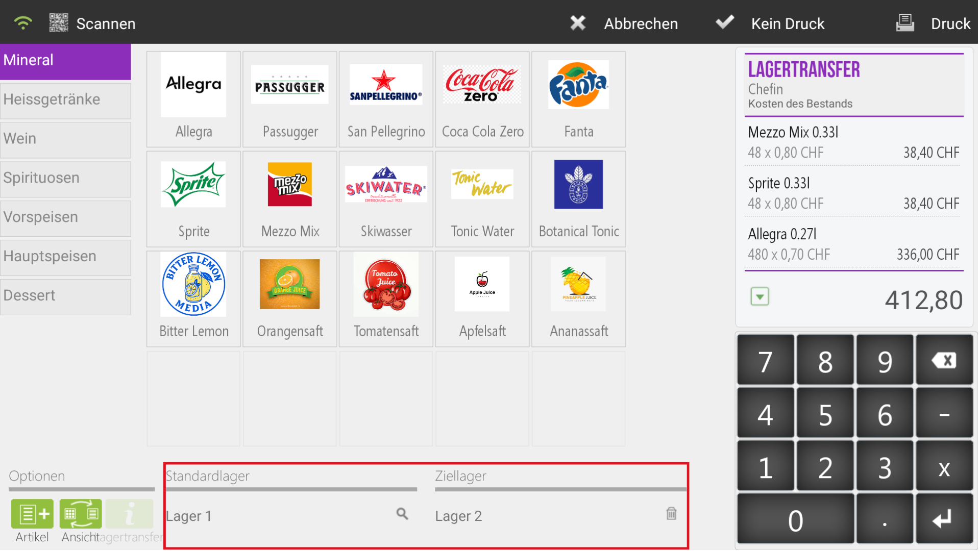Show the Dessert category
Viewport: 980px width, 551px height.
[x=65, y=297]
